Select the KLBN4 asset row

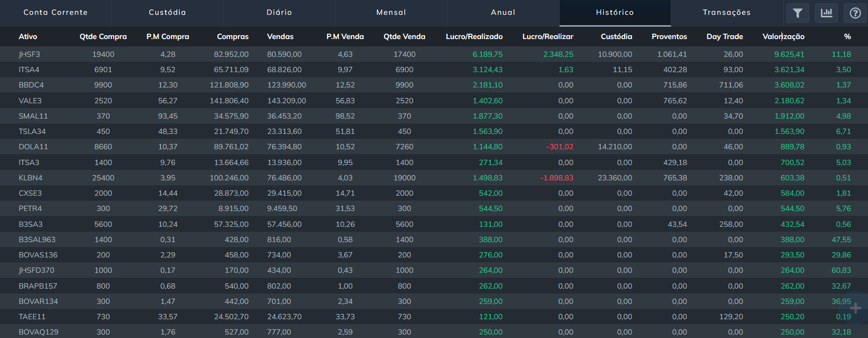(x=31, y=178)
